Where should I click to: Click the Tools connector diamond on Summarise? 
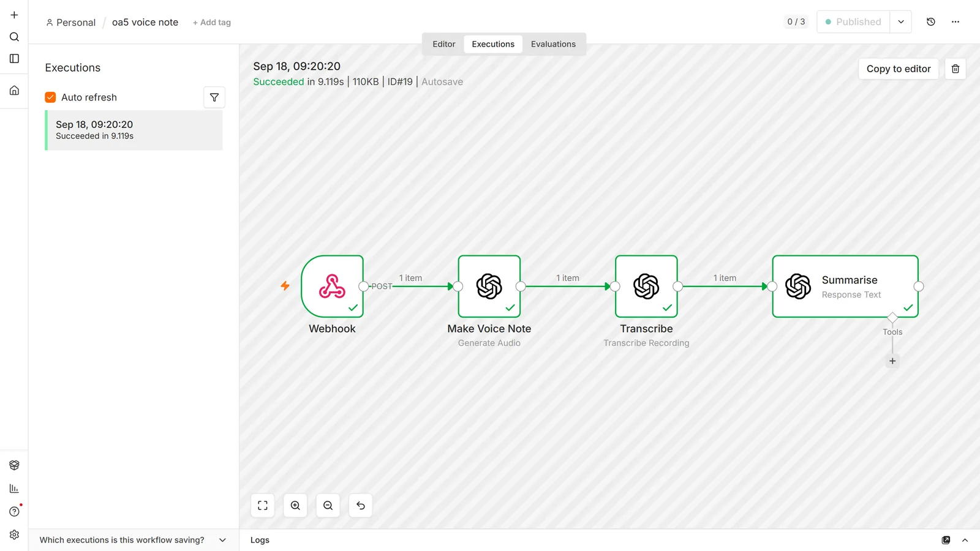[x=892, y=318]
